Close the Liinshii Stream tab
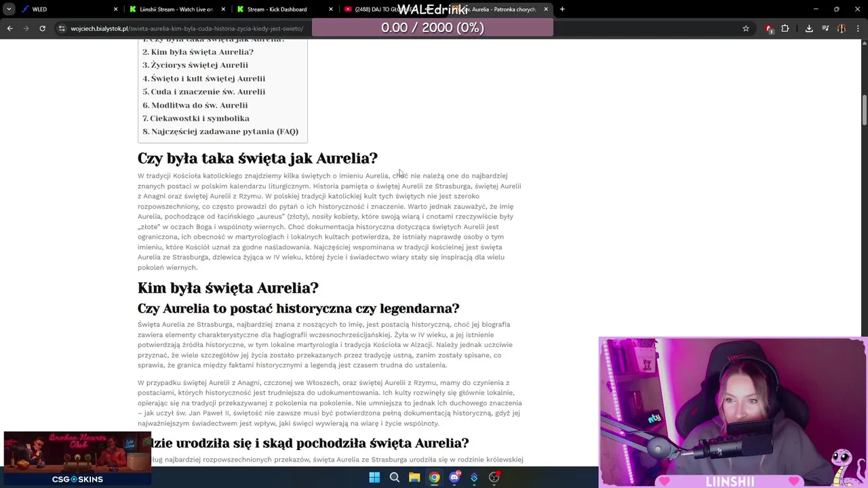The width and height of the screenshot is (868, 488). (x=223, y=9)
